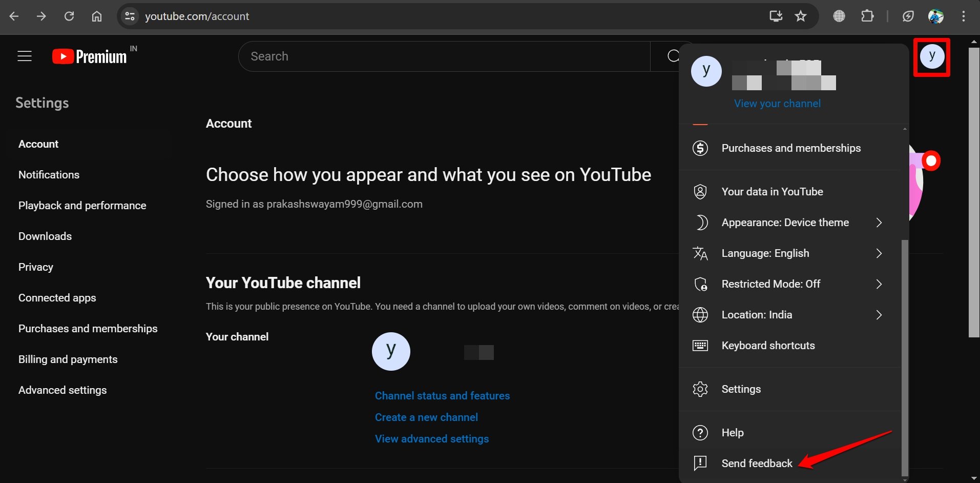Choose Language: English menu entry
The image size is (980, 483).
(789, 253)
